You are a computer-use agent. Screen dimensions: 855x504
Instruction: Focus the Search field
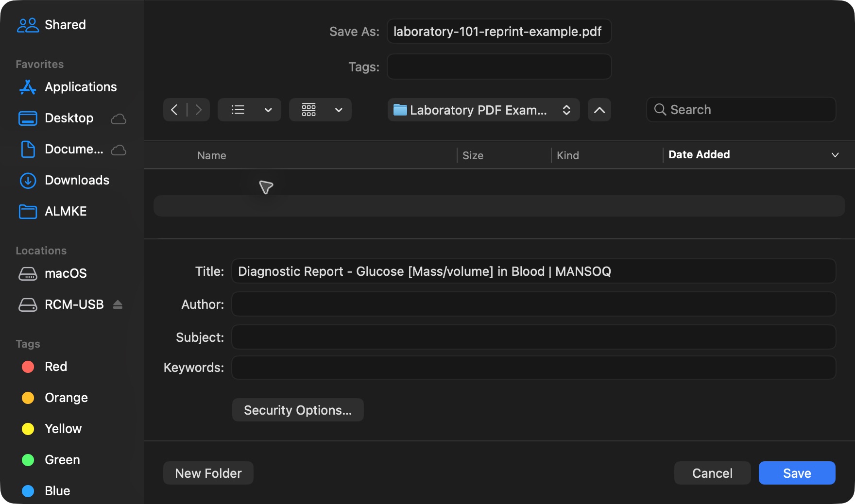[741, 110]
